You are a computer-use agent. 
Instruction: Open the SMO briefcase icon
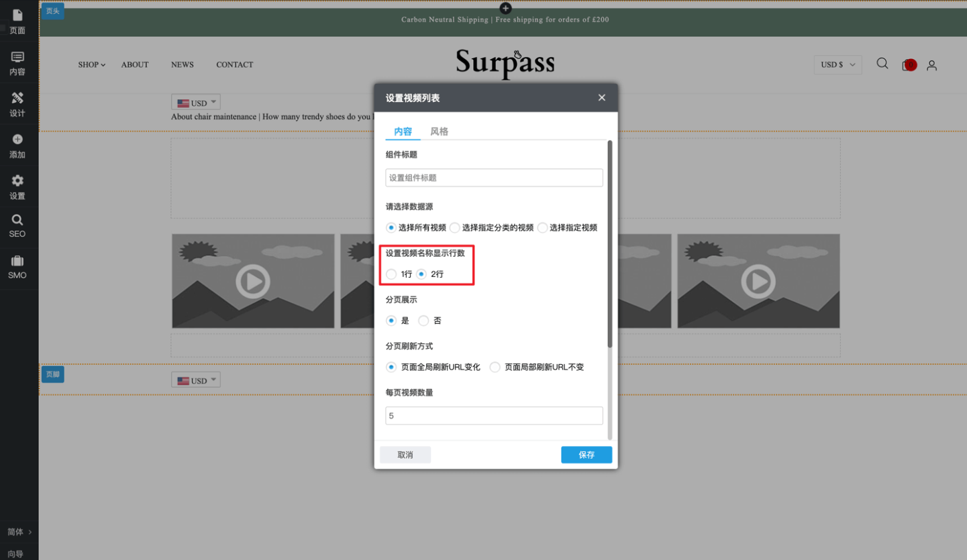(17, 267)
